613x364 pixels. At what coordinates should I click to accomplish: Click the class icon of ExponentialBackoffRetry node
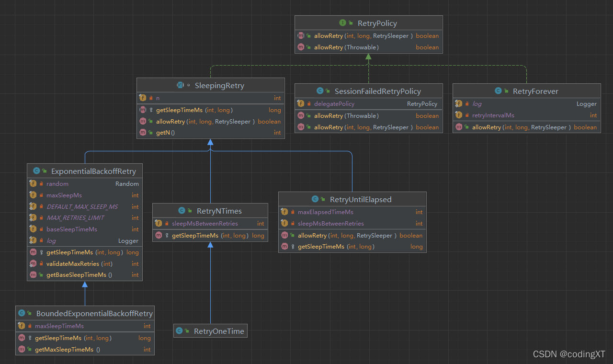click(x=37, y=171)
